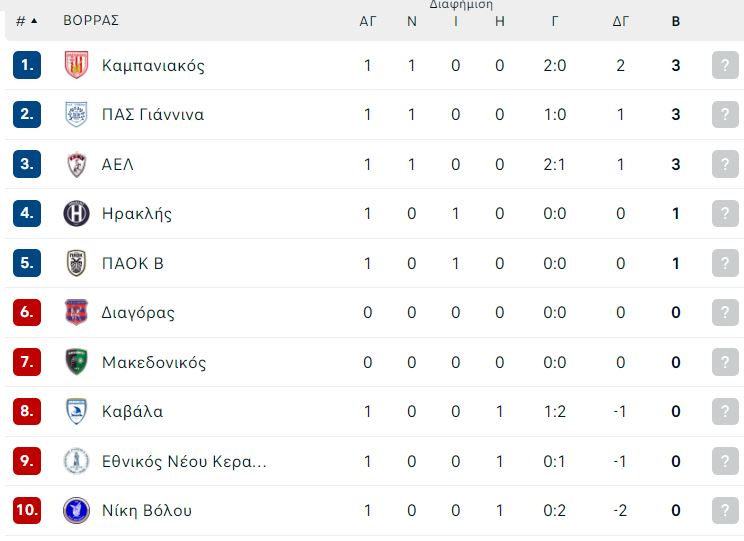
Task: Click the Μακεδονικός green shield icon
Action: pos(76,362)
